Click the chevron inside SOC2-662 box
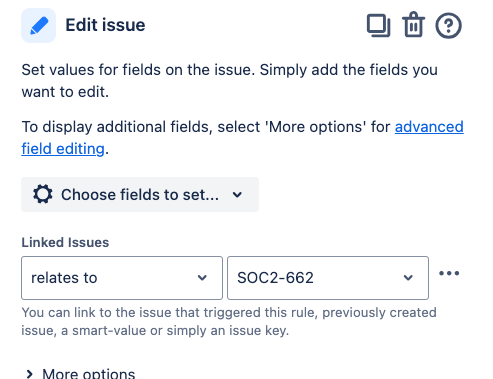 (408, 278)
